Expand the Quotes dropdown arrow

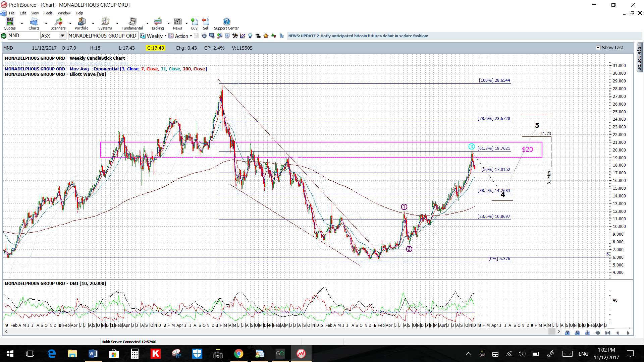pyautogui.click(x=22, y=24)
